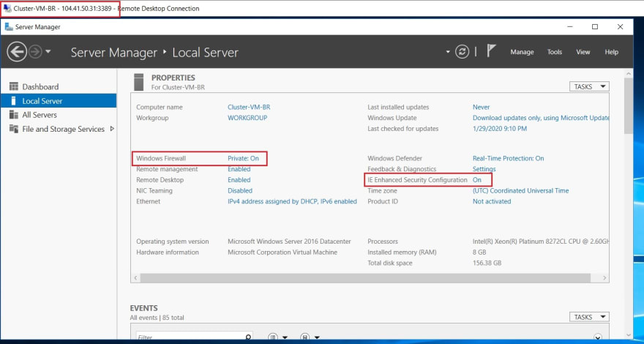Select Local Server in the sidebar
This screenshot has width=644, height=344.
[x=59, y=101]
